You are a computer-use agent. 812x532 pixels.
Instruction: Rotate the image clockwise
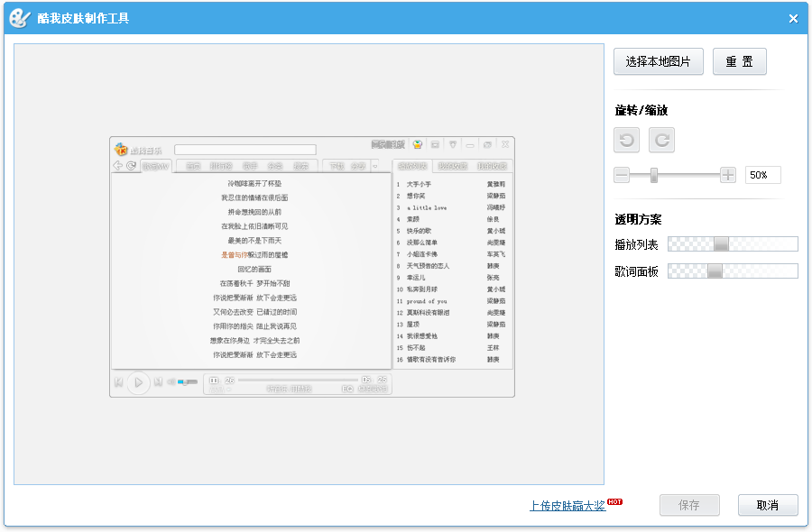pos(662,140)
